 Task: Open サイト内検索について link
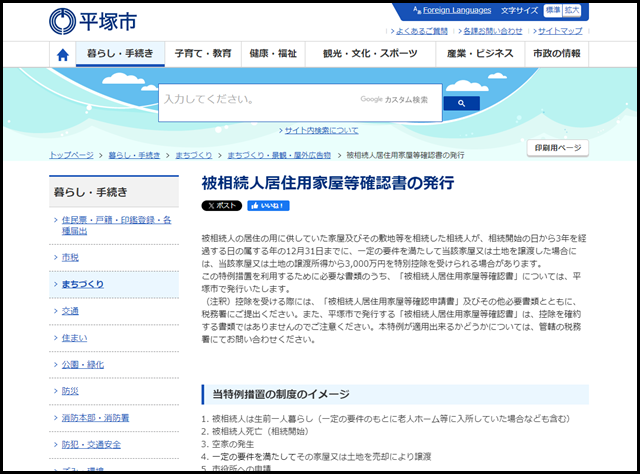tap(321, 130)
